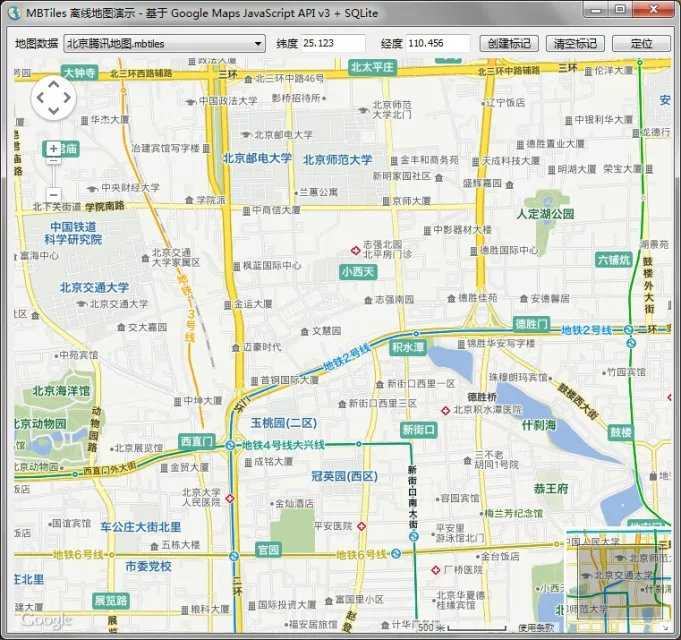Click the 展览路 station label
The width and height of the screenshot is (681, 640).
point(111,601)
